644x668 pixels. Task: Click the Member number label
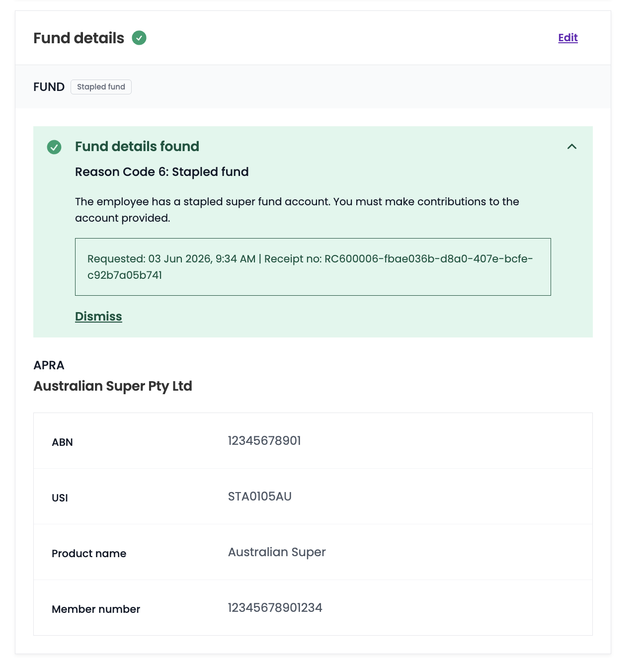coord(96,609)
